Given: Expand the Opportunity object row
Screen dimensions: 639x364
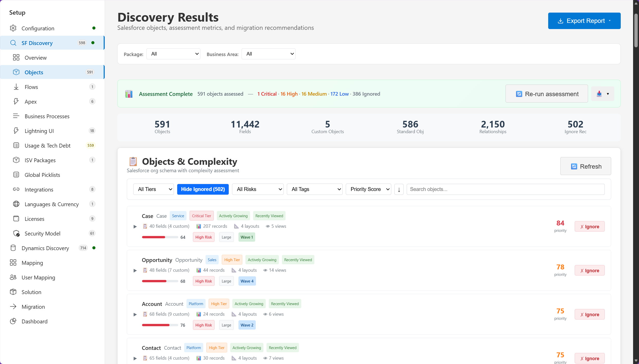Looking at the screenshot, I should coord(135,270).
